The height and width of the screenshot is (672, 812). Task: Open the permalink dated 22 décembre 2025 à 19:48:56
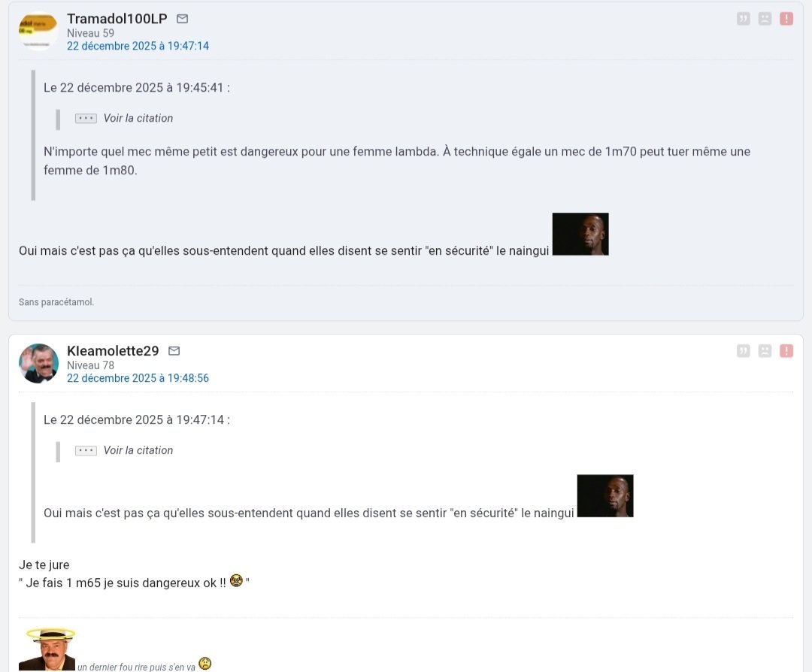tap(138, 378)
